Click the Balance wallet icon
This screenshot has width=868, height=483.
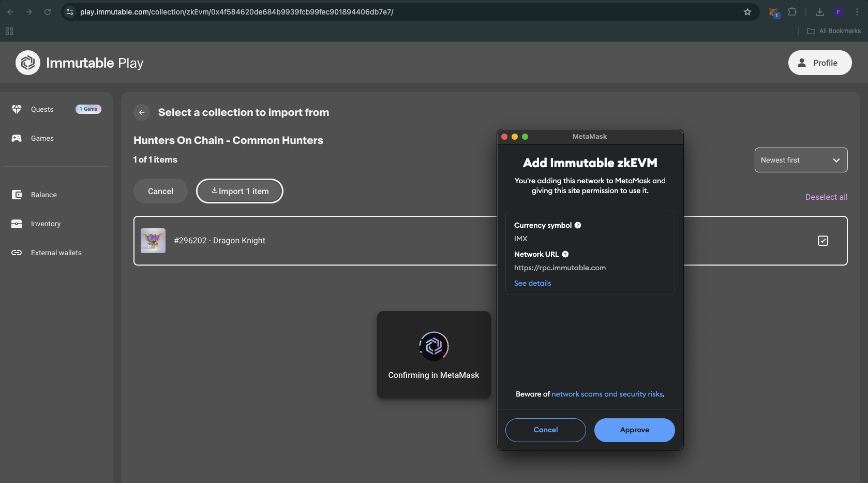[17, 195]
